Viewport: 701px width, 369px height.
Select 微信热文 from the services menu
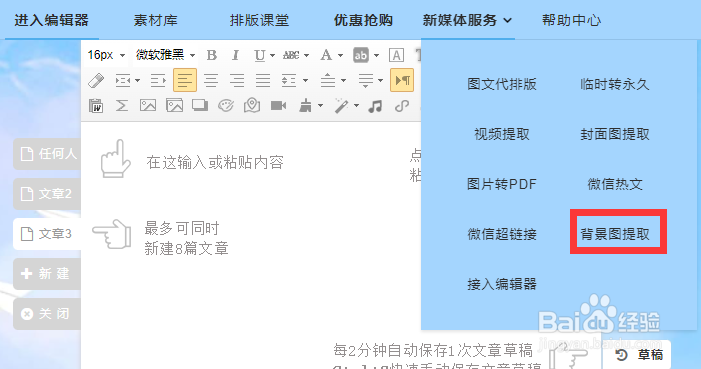pos(615,184)
